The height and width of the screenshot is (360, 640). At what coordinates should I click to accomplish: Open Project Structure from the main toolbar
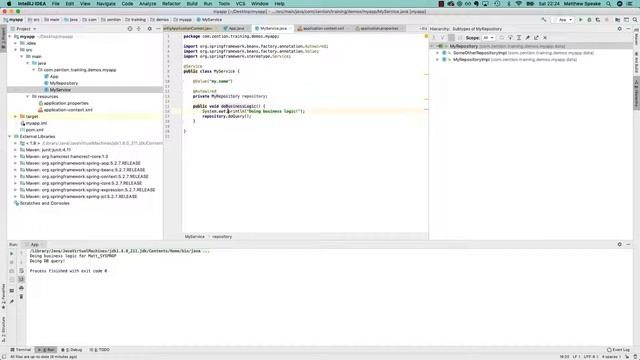pos(617,20)
